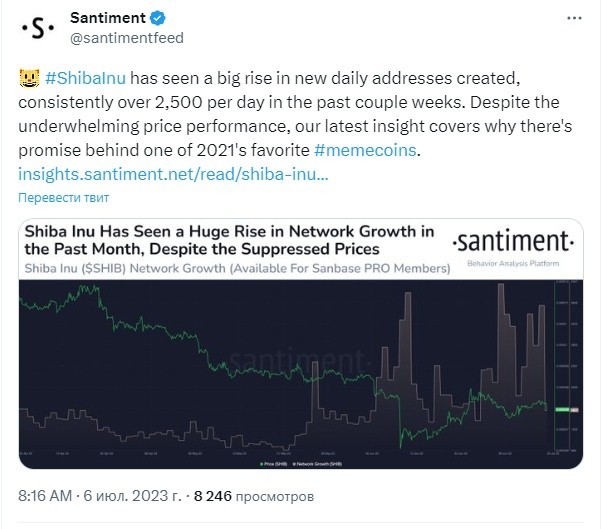Open the tweet timestamp 8:16 AM
The height and width of the screenshot is (529, 602).
tap(45, 496)
